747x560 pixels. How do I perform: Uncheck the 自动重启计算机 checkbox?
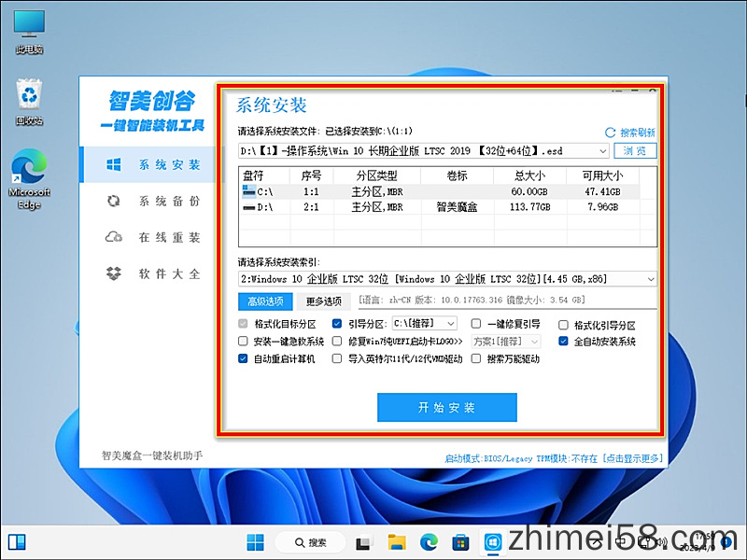[243, 358]
